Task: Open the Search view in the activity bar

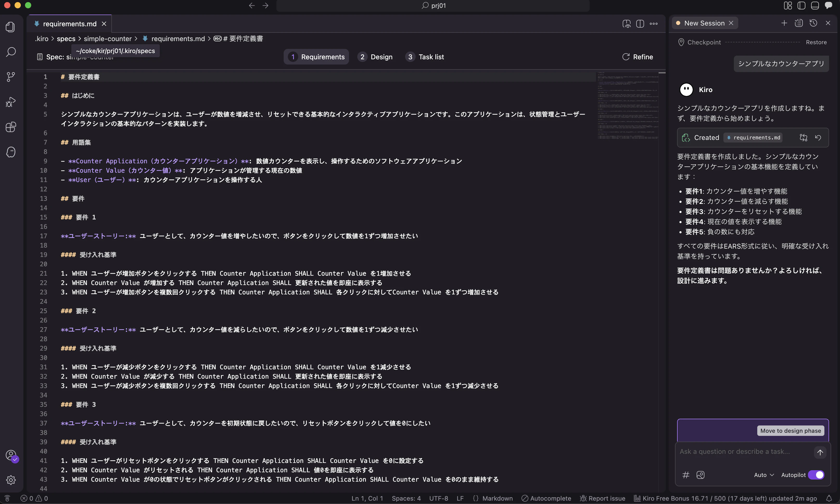Action: point(10,52)
